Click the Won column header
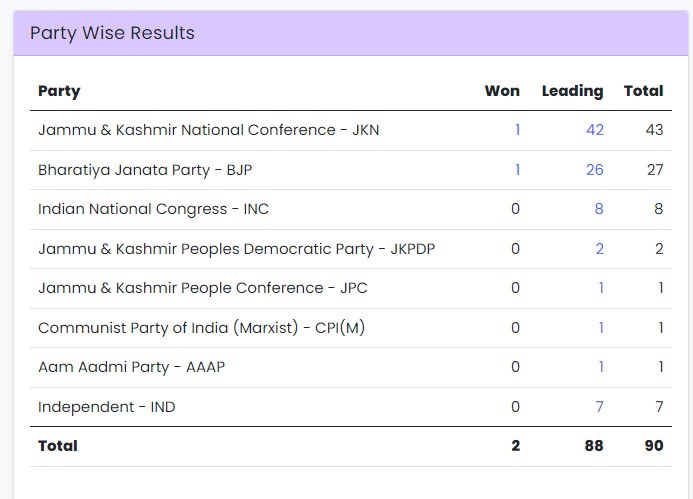The image size is (693, 499). click(502, 91)
